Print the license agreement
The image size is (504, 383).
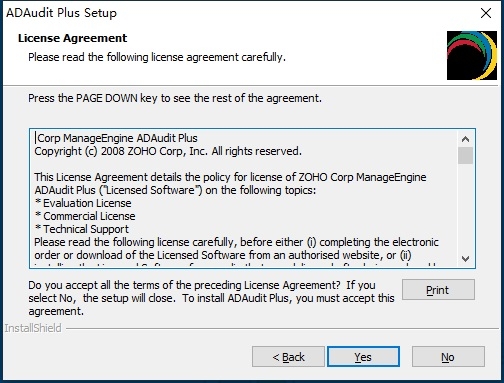pos(438,290)
